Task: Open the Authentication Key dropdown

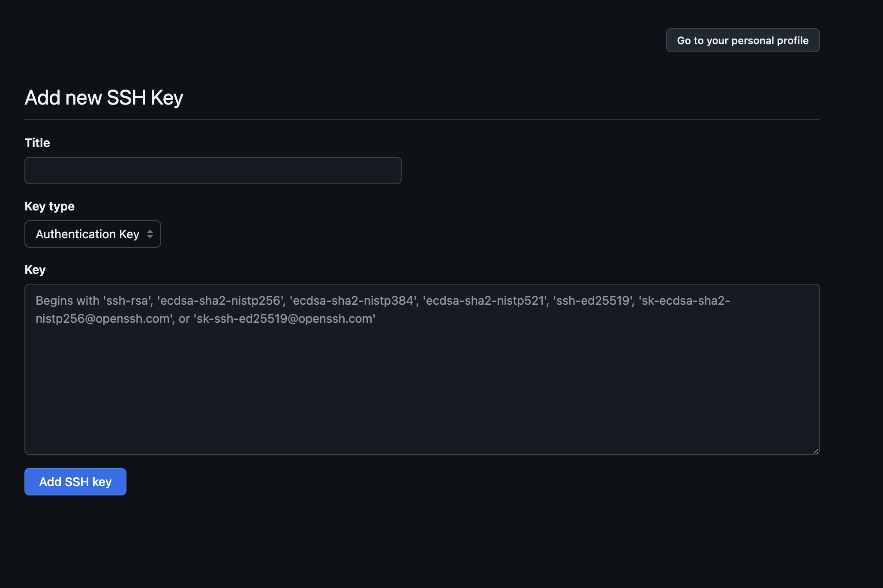Action: [x=93, y=234]
